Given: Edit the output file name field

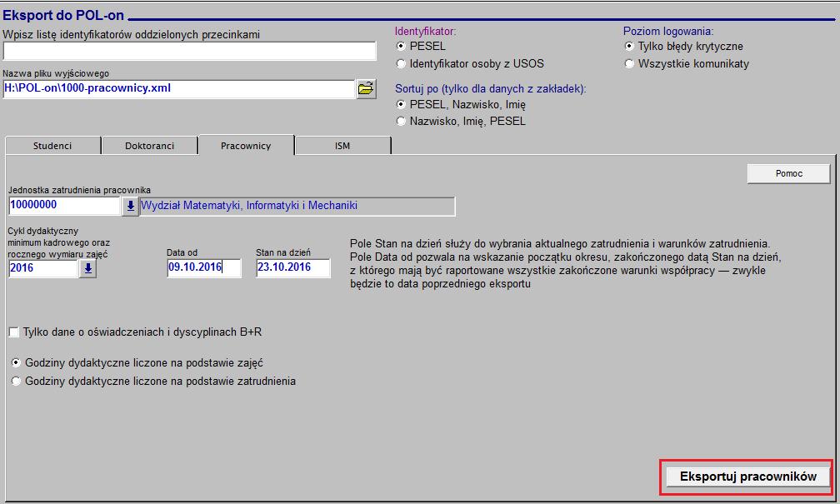Looking at the screenshot, I should point(179,89).
